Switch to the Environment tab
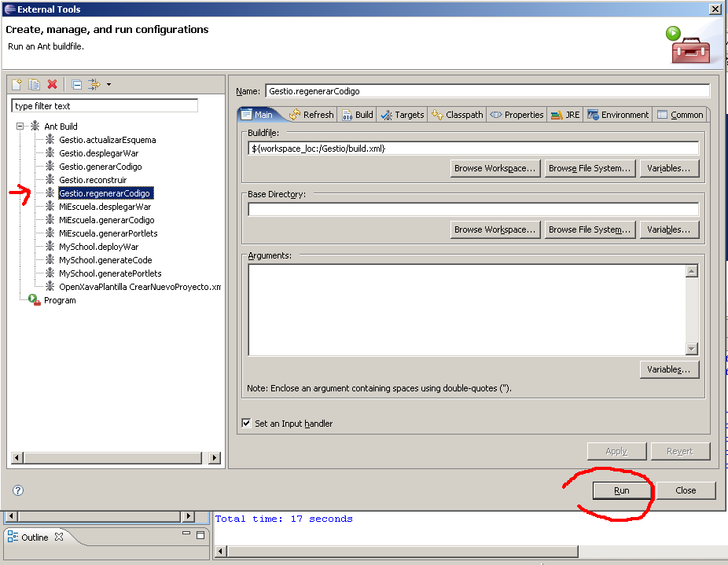Screen dimensions: 728x565 (618, 115)
